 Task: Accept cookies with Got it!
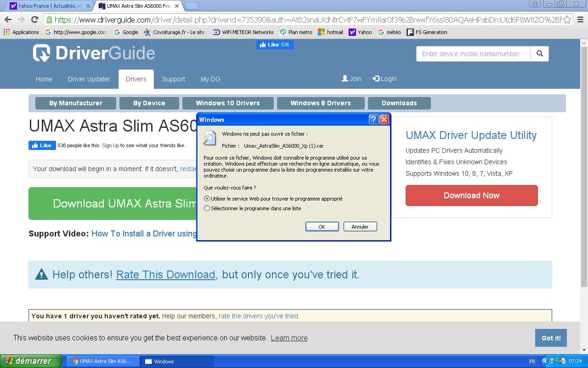tap(551, 338)
